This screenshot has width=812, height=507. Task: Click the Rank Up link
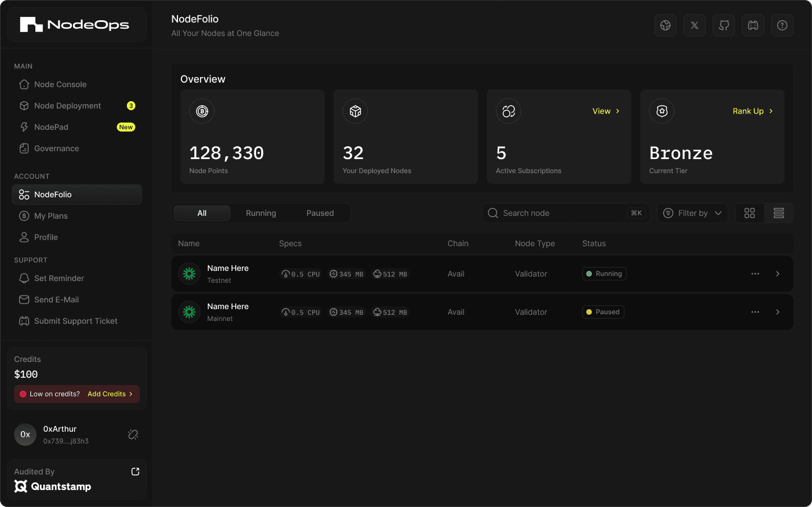click(753, 111)
